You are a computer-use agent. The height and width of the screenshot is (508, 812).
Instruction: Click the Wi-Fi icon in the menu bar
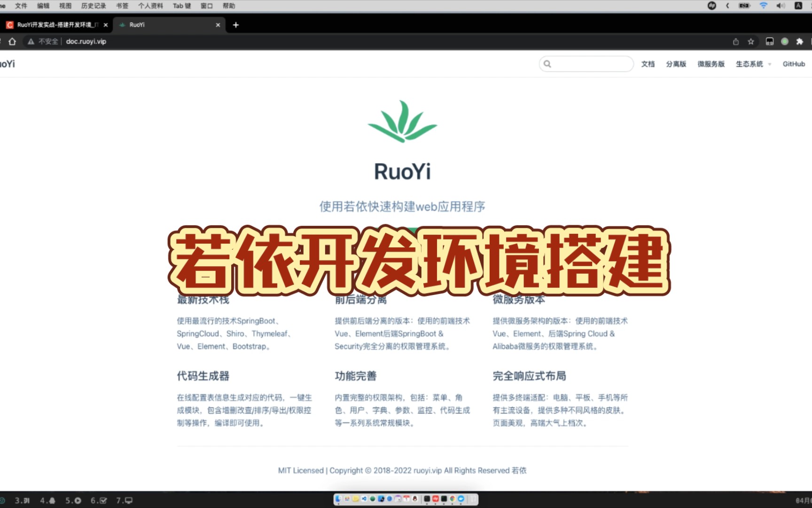764,6
